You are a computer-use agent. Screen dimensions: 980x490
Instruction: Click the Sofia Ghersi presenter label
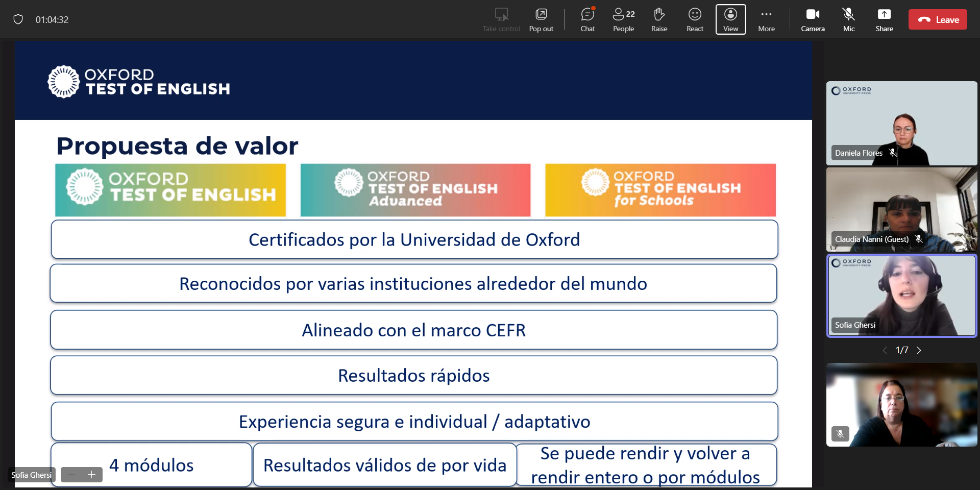point(31,475)
